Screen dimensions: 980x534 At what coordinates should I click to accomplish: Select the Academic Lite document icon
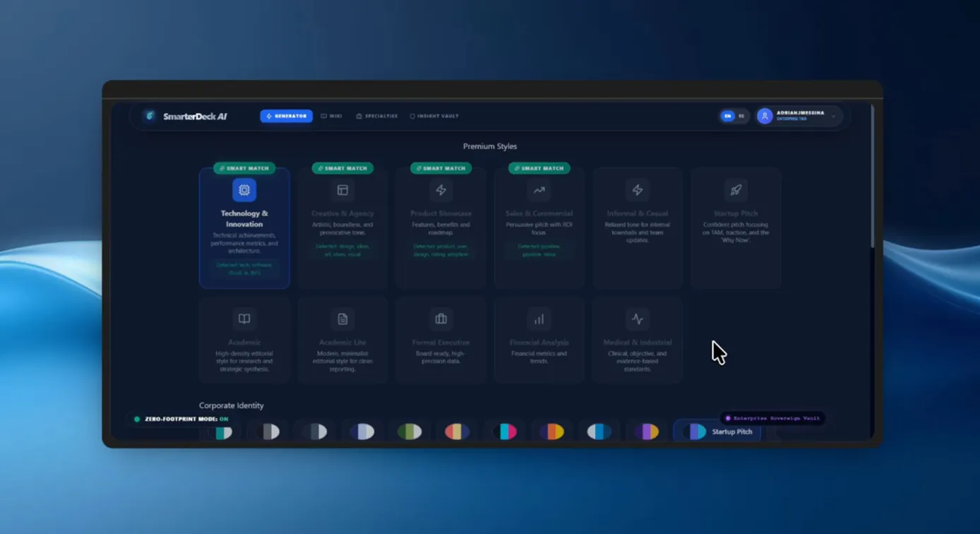[342, 319]
